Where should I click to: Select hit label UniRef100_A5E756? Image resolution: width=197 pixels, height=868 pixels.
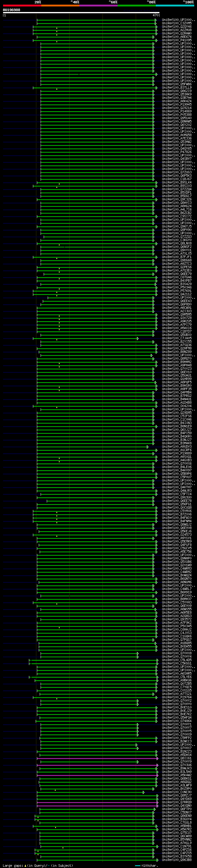click(177, 552)
